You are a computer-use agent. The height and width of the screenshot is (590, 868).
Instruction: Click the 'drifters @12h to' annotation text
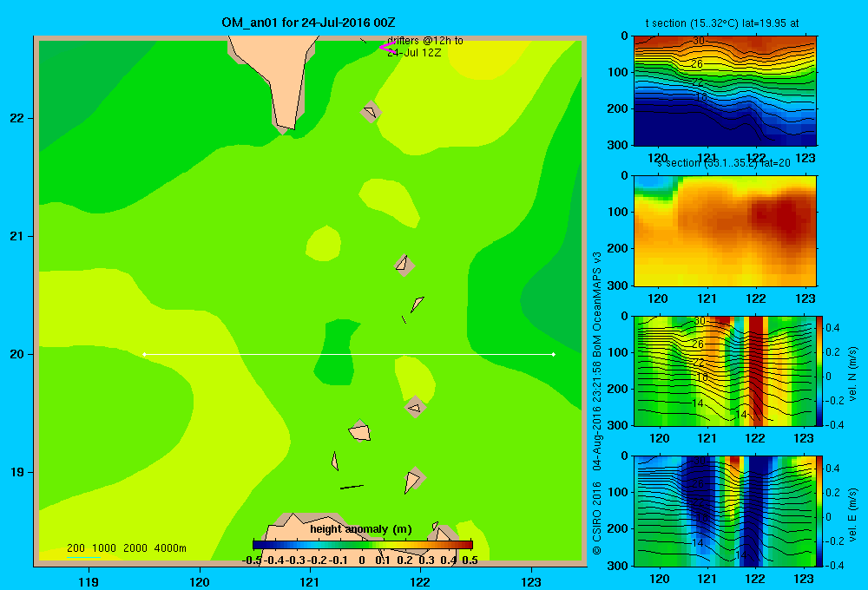coord(425,41)
